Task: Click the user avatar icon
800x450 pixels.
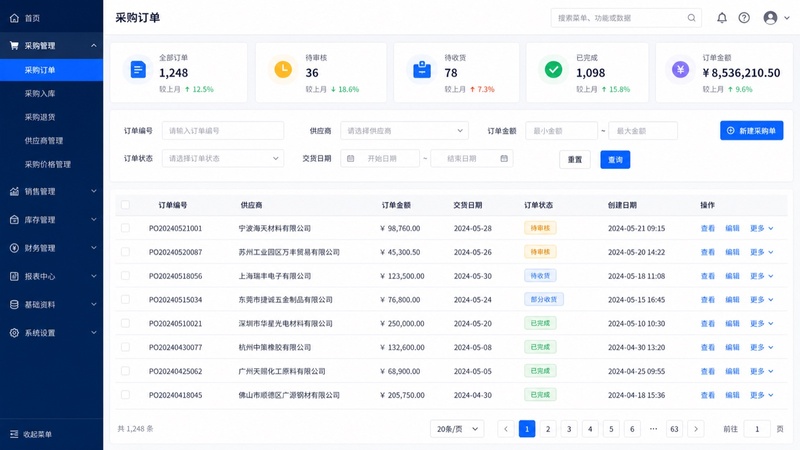Action: pos(770,18)
